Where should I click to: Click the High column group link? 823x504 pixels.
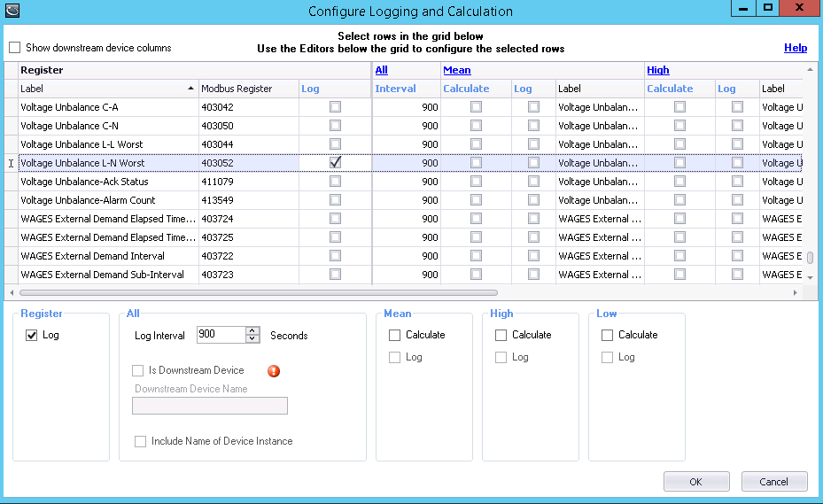tap(657, 70)
